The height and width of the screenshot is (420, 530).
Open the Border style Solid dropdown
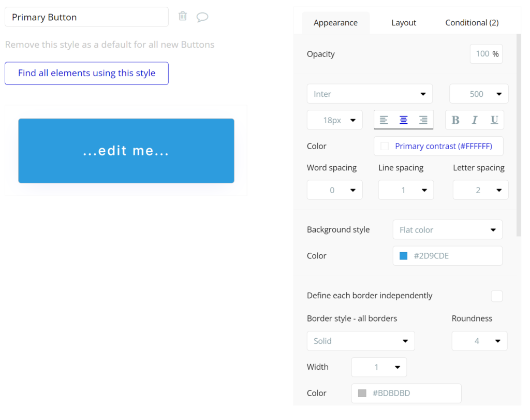pyautogui.click(x=361, y=341)
